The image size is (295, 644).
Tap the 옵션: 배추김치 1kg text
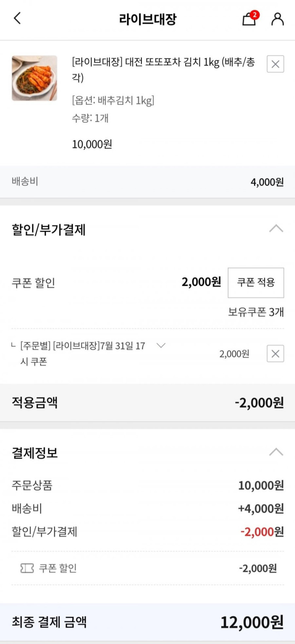coord(113,101)
